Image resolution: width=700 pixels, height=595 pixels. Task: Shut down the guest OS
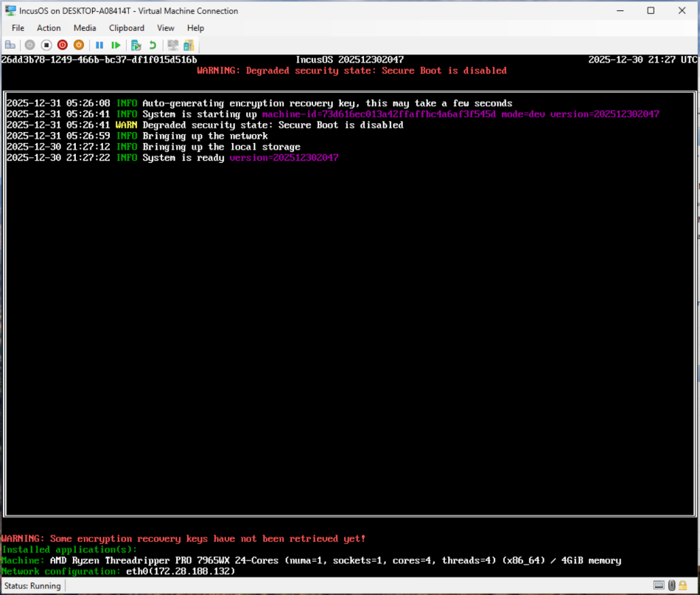pos(62,45)
